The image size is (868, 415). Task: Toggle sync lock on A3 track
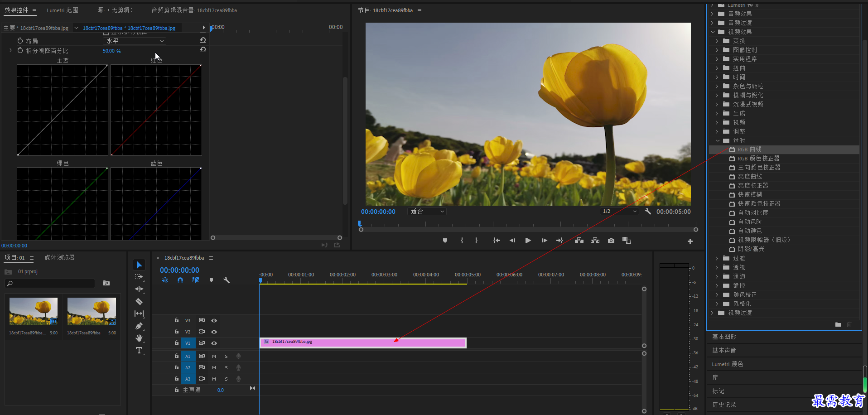pyautogui.click(x=202, y=378)
